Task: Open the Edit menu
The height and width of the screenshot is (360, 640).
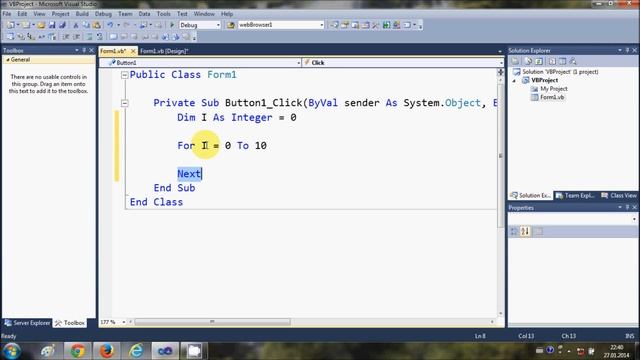Action: (22, 14)
